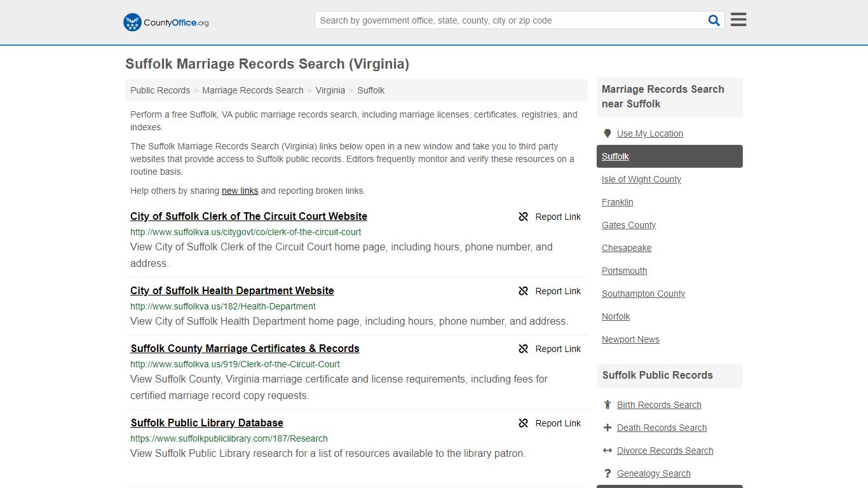The height and width of the screenshot is (488, 868).
Task: Click broken-link icon for Marriage Certificates & Records
Action: click(x=524, y=349)
